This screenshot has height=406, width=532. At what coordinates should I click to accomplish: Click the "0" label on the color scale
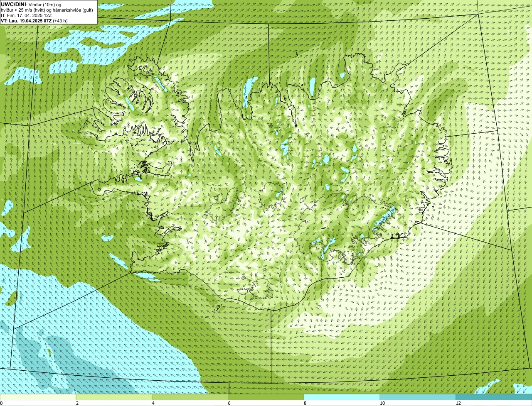(x=1, y=403)
